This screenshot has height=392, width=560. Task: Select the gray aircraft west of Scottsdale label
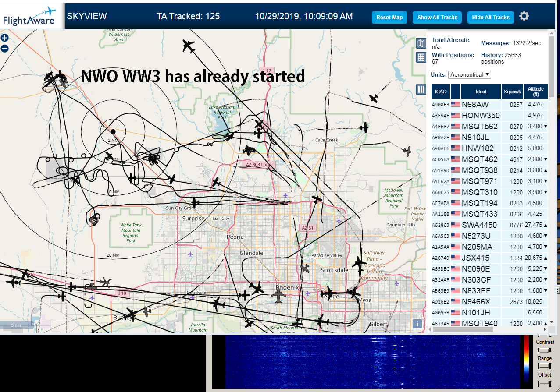point(305,268)
